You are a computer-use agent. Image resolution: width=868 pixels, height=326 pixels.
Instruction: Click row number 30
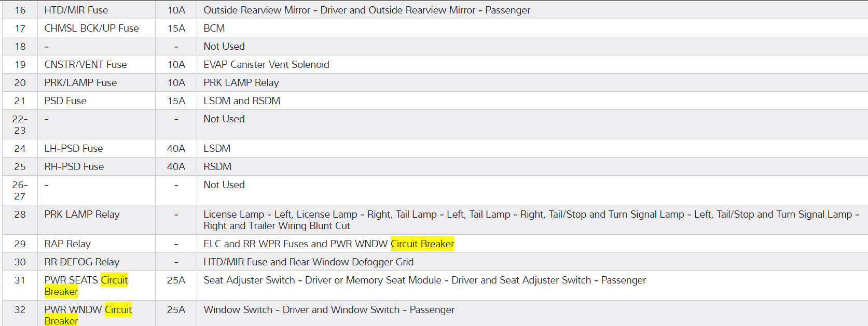20,262
